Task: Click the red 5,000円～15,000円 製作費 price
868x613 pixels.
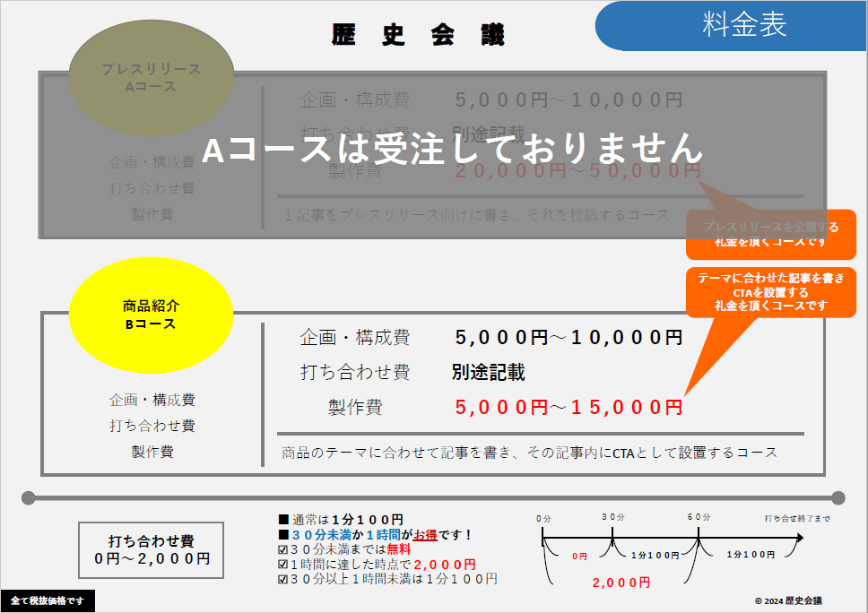Action: click(x=569, y=408)
